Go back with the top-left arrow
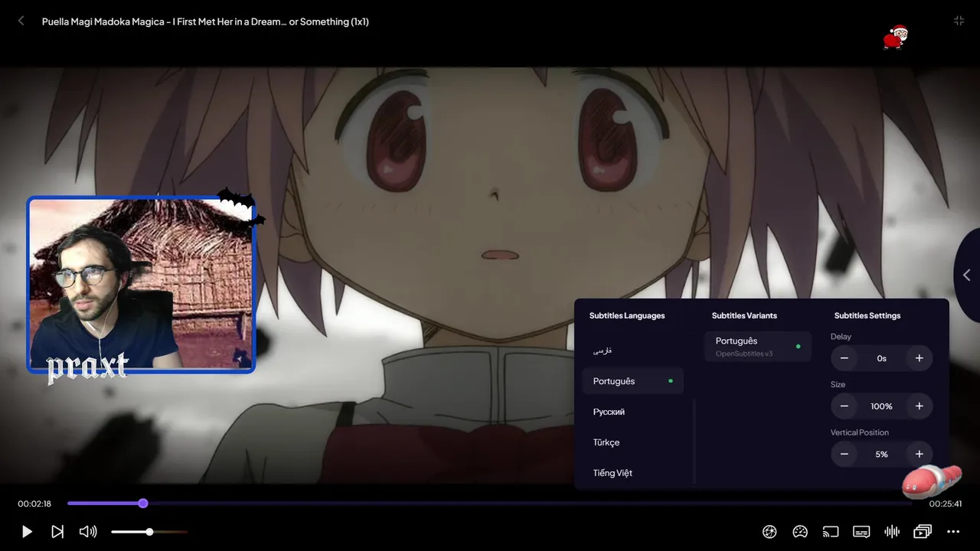The image size is (980, 551). pos(21,21)
